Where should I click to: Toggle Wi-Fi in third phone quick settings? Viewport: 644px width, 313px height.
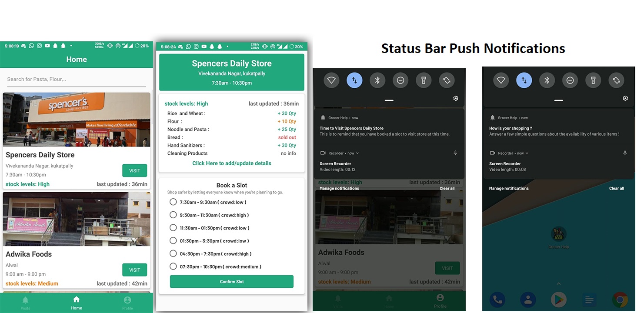coord(331,80)
